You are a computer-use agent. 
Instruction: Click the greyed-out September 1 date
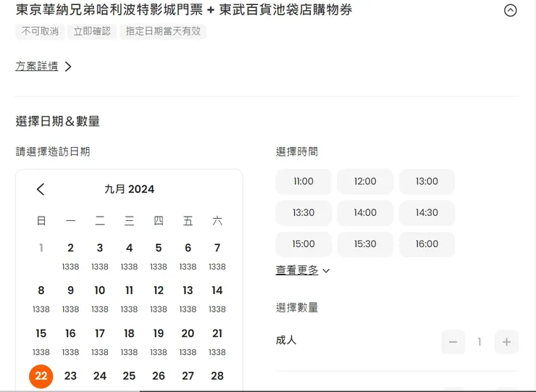[41, 248]
